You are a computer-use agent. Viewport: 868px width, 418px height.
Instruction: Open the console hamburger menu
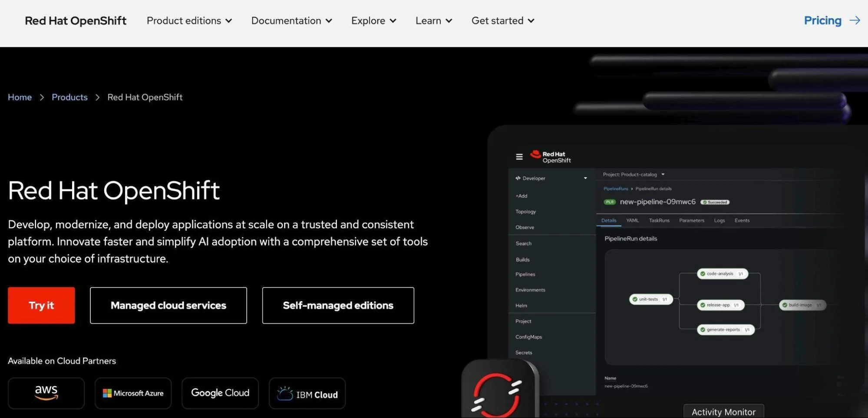[x=519, y=156]
